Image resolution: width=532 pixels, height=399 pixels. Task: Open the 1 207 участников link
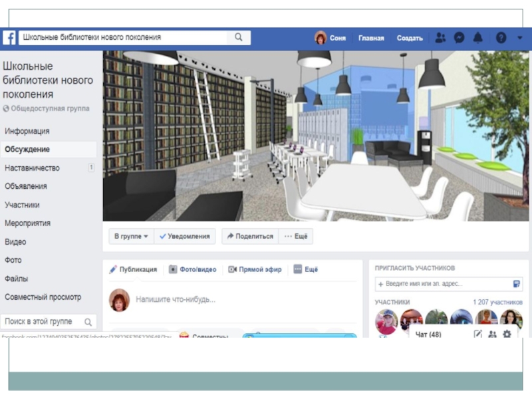(x=497, y=302)
